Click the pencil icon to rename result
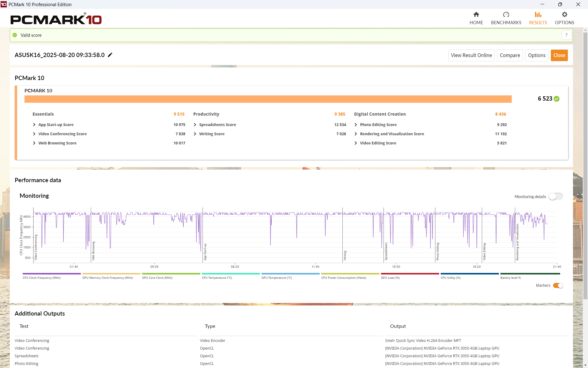This screenshot has width=588, height=368. pyautogui.click(x=110, y=55)
